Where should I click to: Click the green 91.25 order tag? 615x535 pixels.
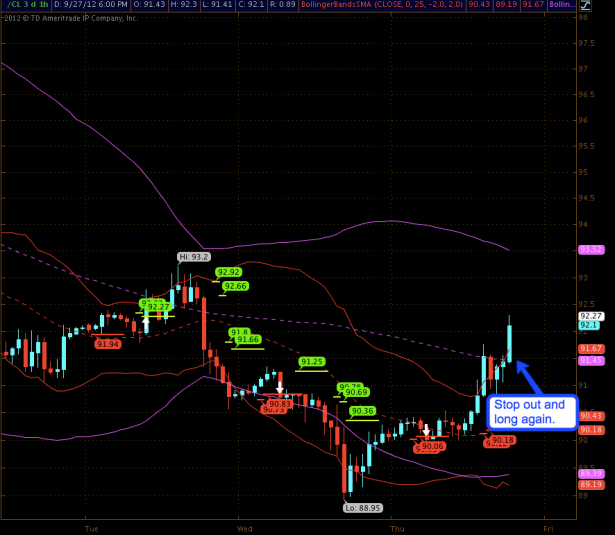[312, 361]
